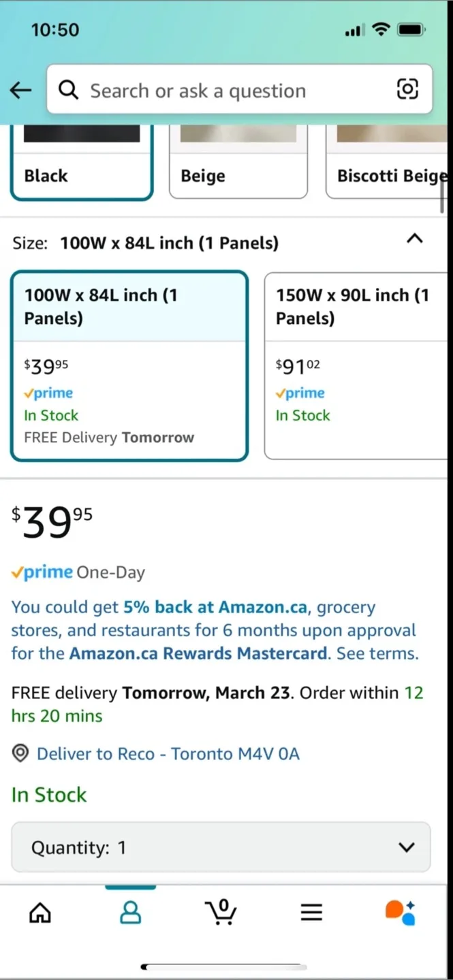Open the shopping cart icon

(221, 912)
